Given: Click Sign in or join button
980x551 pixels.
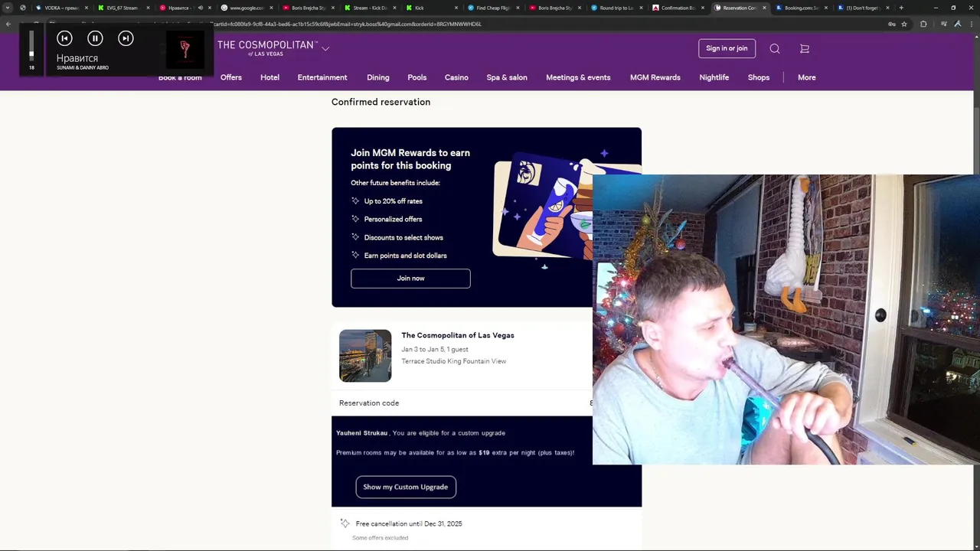Looking at the screenshot, I should [727, 48].
